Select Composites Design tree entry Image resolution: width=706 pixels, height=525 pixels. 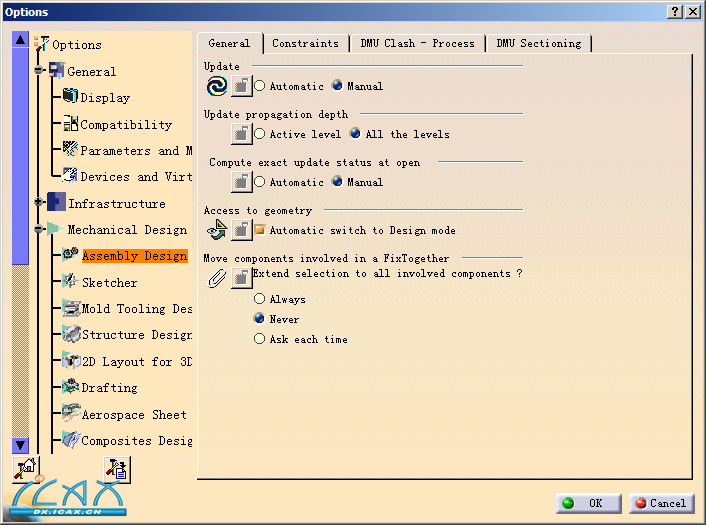[x=137, y=440]
